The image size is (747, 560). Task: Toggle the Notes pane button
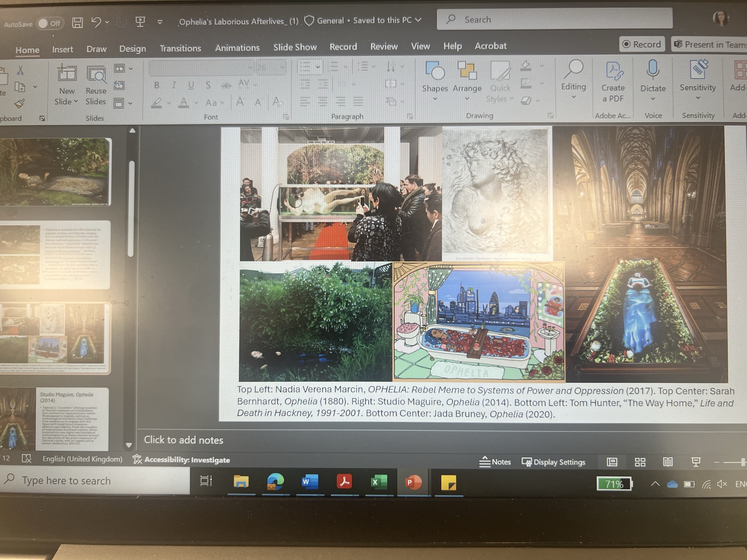pyautogui.click(x=495, y=462)
